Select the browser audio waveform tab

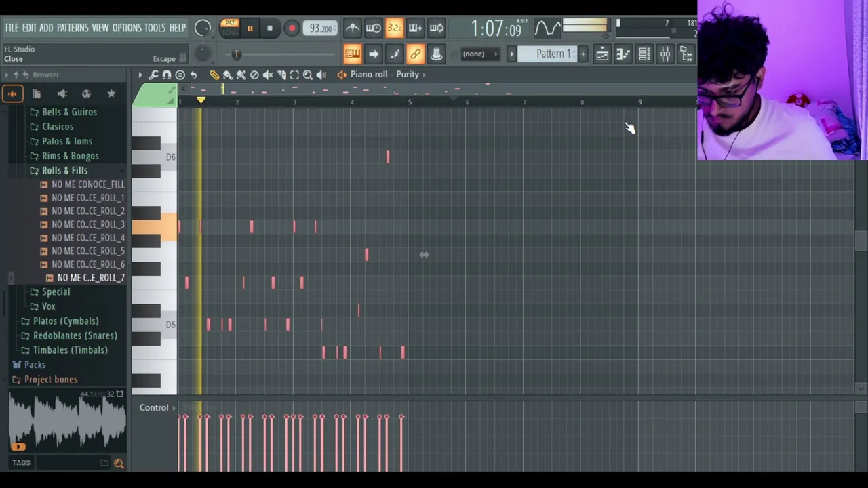12,94
